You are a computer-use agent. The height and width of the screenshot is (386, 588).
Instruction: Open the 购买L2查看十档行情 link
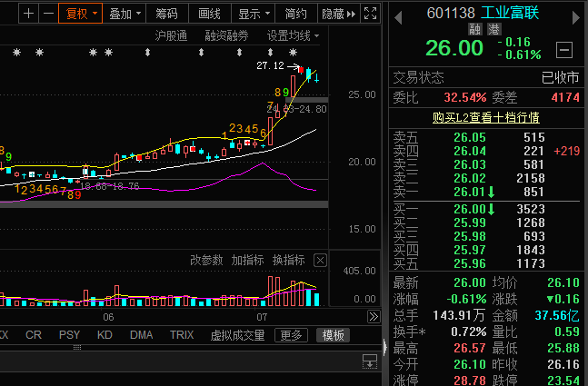486,117
